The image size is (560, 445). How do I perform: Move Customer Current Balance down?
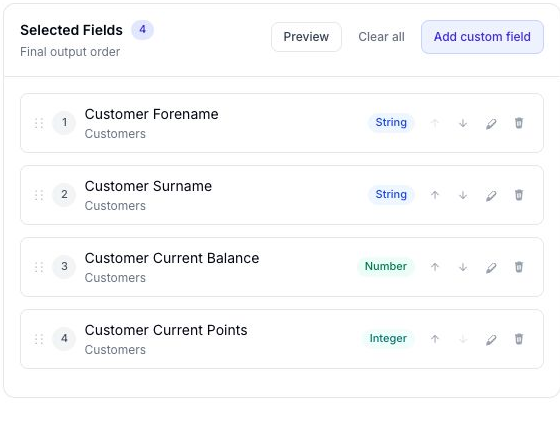(x=463, y=267)
